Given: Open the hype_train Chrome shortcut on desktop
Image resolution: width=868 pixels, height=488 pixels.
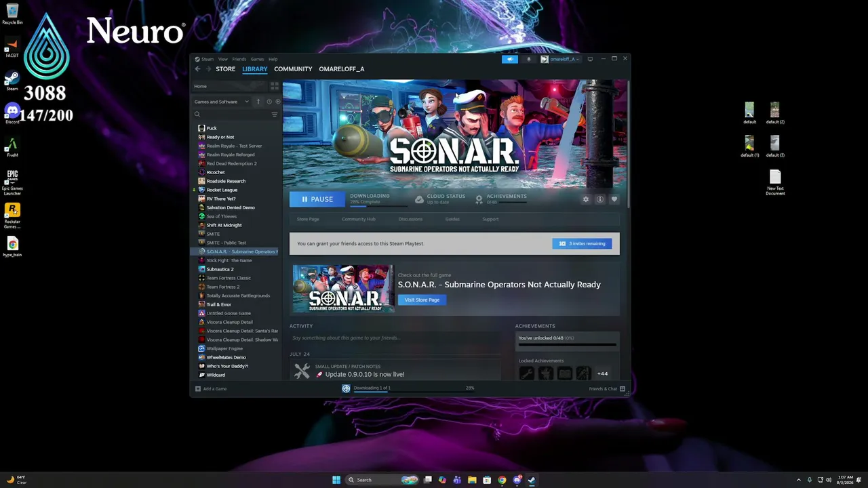Looking at the screenshot, I should [12, 246].
